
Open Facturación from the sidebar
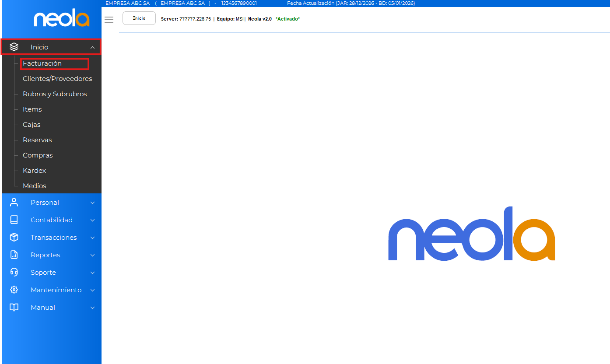[x=42, y=63]
